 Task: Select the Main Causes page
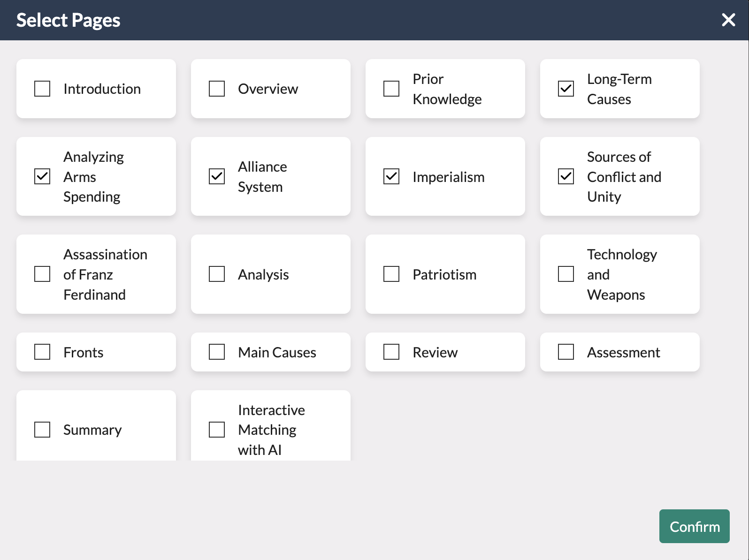216,352
